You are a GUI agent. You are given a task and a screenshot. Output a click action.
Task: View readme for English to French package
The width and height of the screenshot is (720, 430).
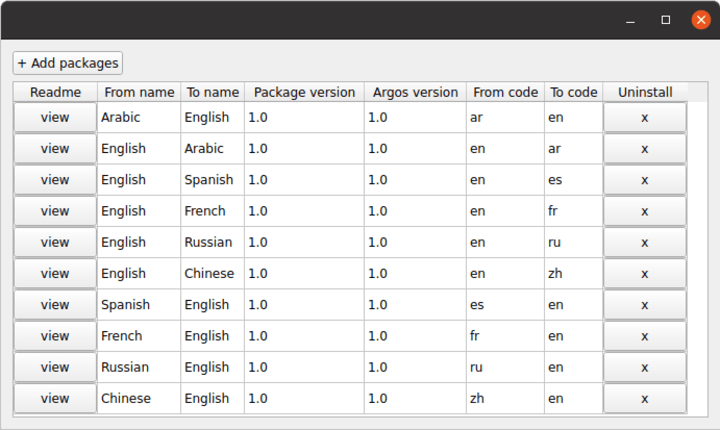pos(55,211)
